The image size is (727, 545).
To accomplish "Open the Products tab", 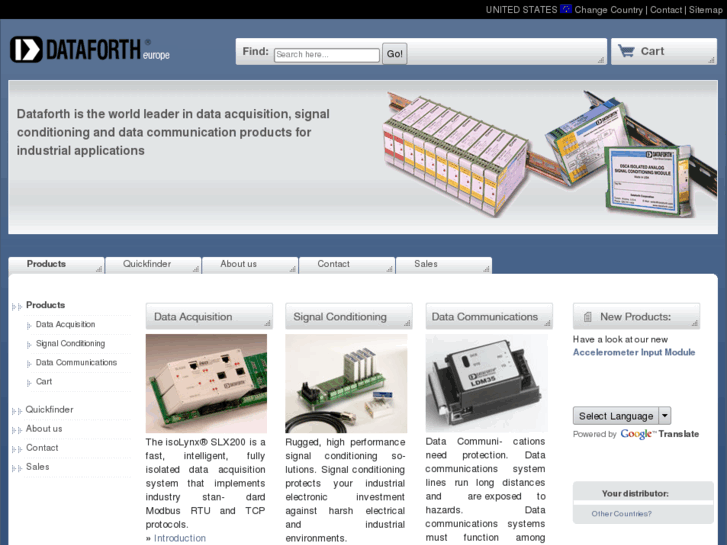I will [56, 264].
